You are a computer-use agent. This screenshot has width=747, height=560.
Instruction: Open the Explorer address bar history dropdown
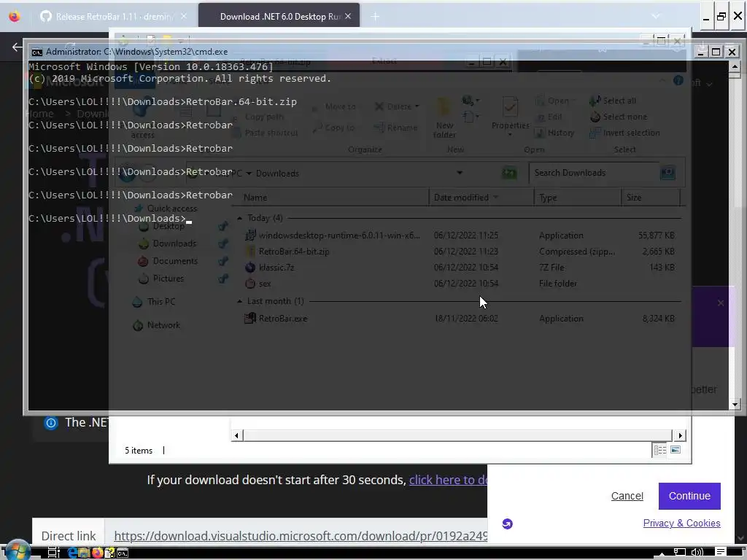coord(460,173)
